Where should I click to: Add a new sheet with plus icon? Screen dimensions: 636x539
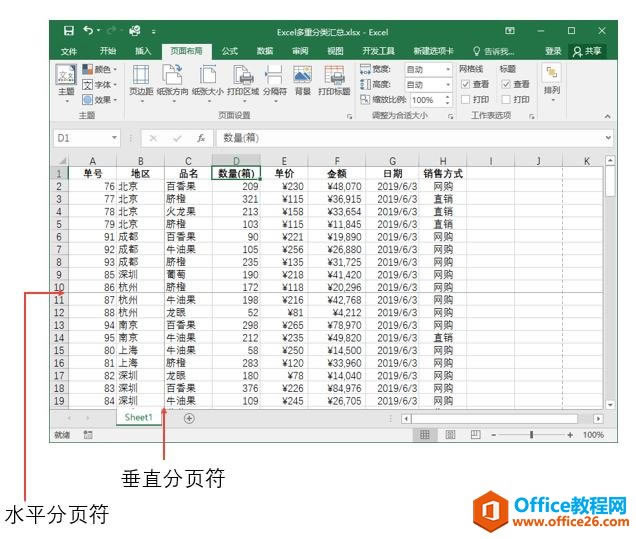[189, 418]
